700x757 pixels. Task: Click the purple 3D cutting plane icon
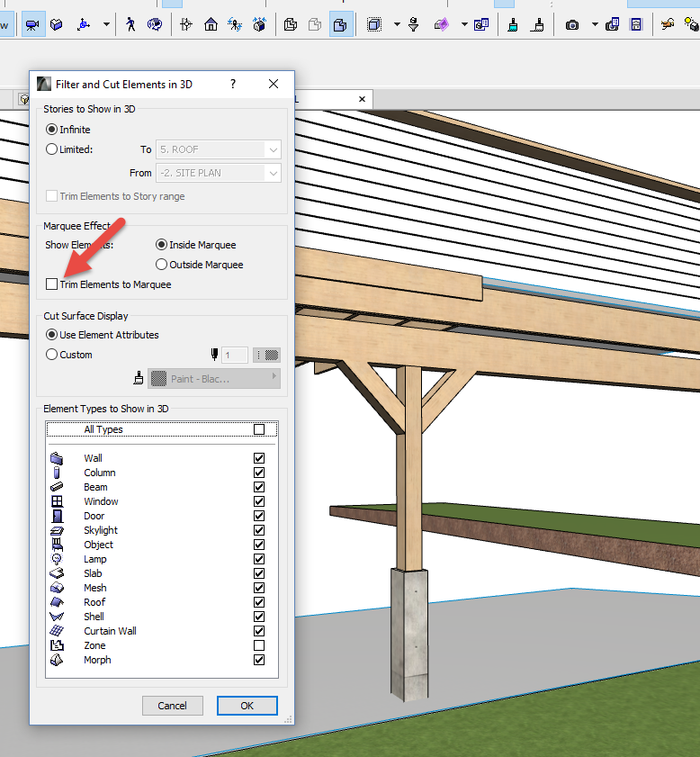[442, 24]
